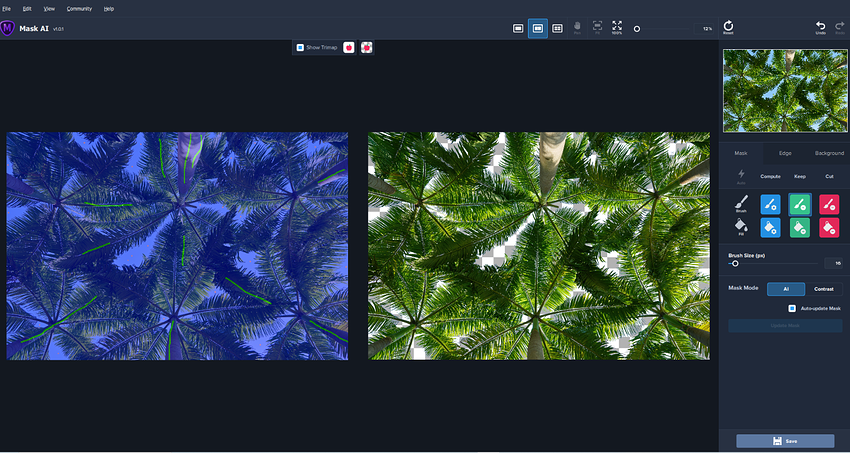This screenshot has height=453, width=850.
Task: Open the Community menu
Action: pos(79,8)
